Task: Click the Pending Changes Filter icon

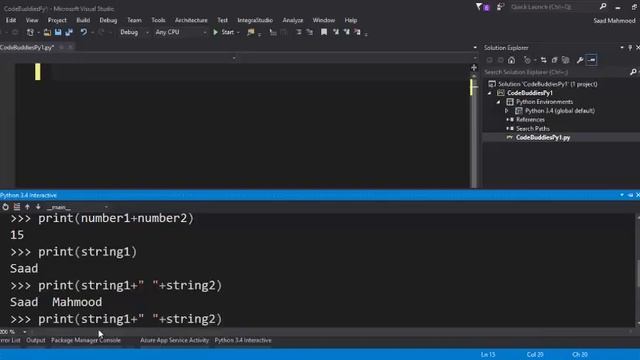Action: click(528, 60)
